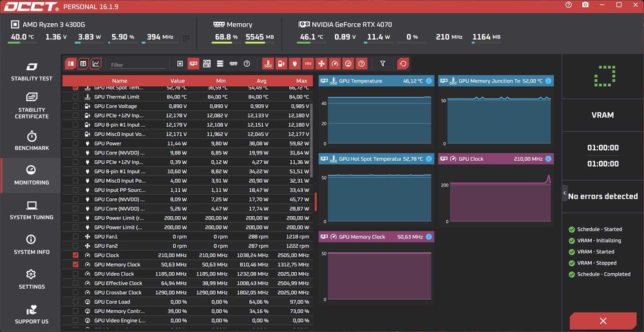Click the GPU Clock purple graph area
This screenshot has width=644, height=332.
coord(500,201)
